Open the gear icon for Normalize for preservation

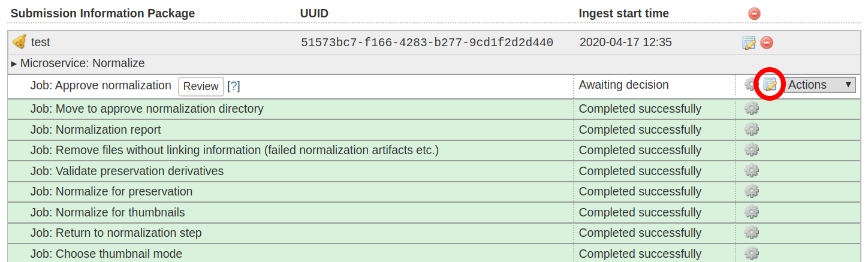coord(751,191)
